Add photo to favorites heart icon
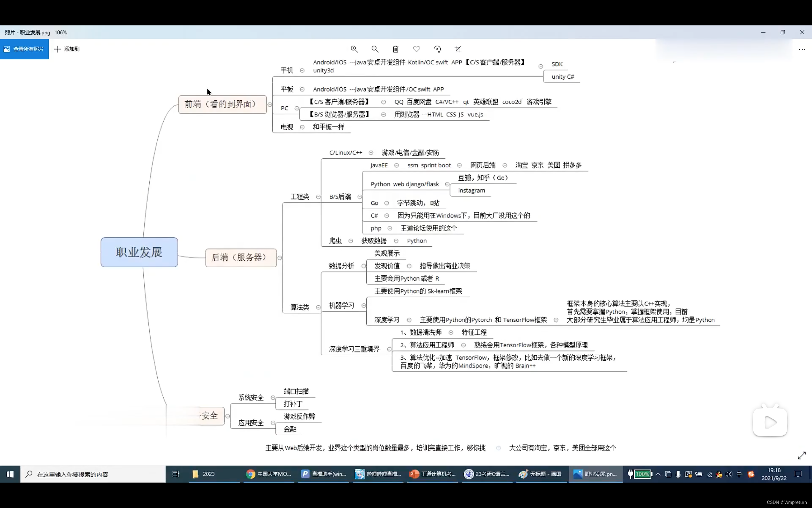The height and width of the screenshot is (508, 812). tap(416, 49)
